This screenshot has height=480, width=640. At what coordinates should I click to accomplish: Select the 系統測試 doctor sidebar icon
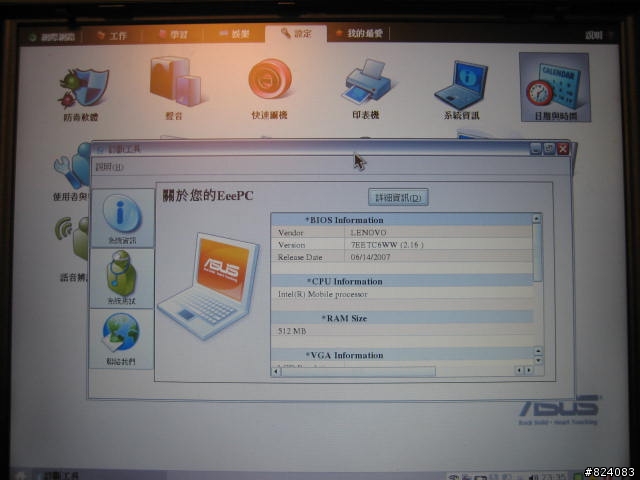pos(121,278)
